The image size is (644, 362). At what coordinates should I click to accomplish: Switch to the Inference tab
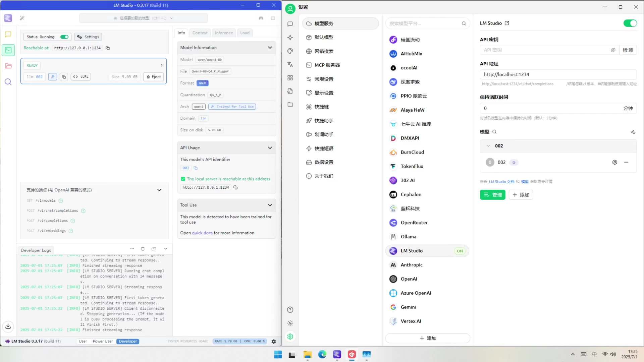pos(224,33)
